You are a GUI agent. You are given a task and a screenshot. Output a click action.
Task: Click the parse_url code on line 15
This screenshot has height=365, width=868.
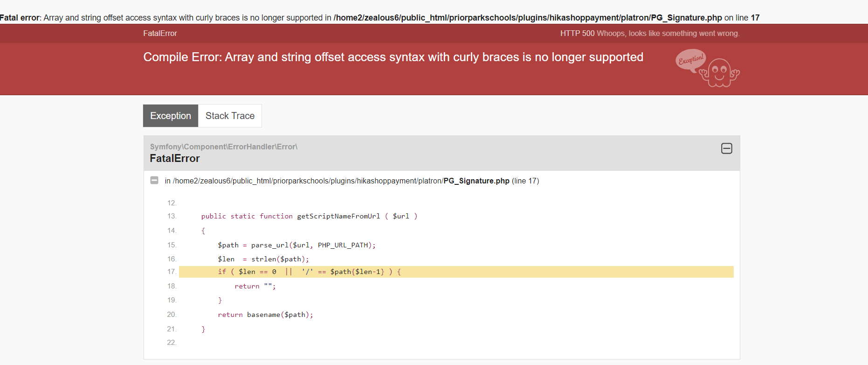click(296, 245)
